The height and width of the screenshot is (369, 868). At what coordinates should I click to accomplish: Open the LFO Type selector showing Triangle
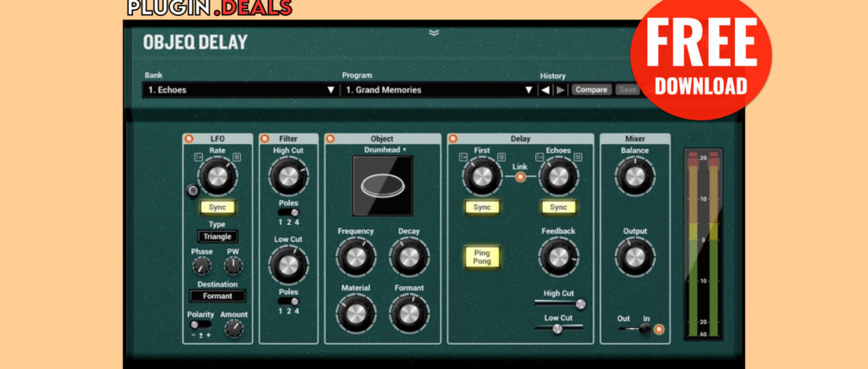(217, 237)
